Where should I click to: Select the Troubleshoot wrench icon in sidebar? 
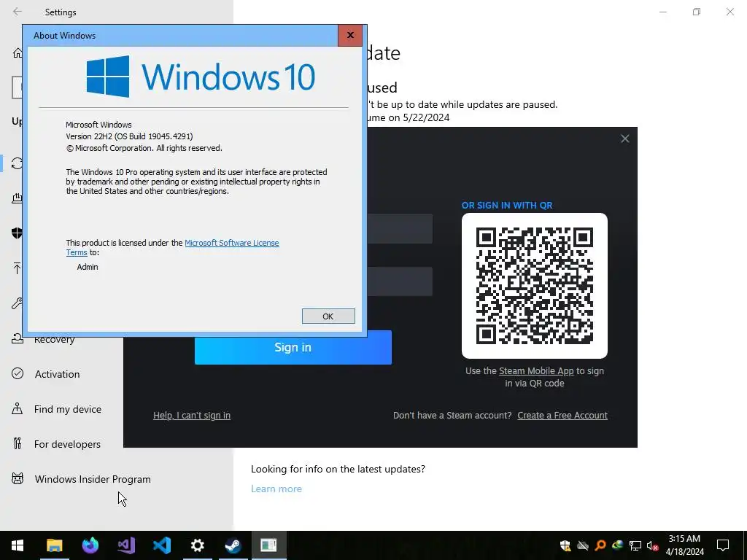[x=18, y=303]
